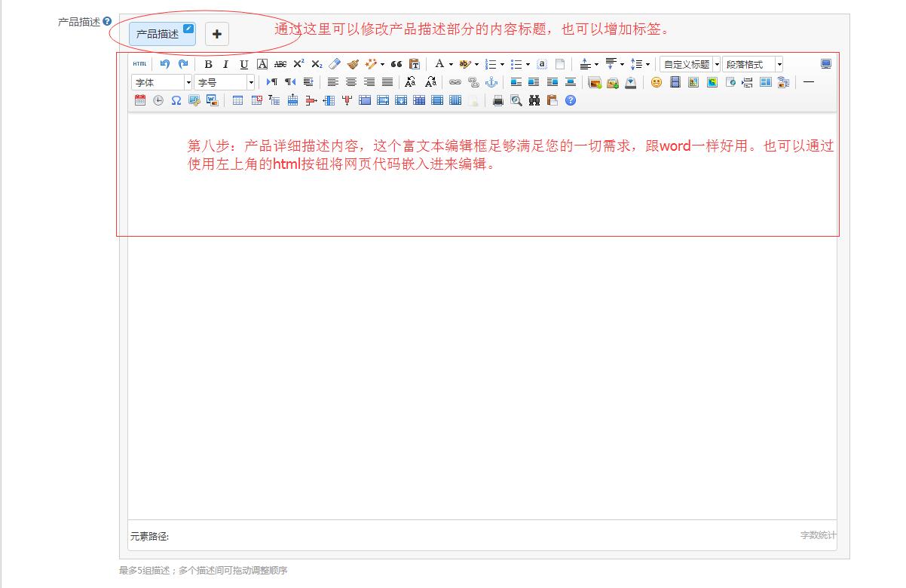Switch editor to HTML source mode

click(x=140, y=64)
